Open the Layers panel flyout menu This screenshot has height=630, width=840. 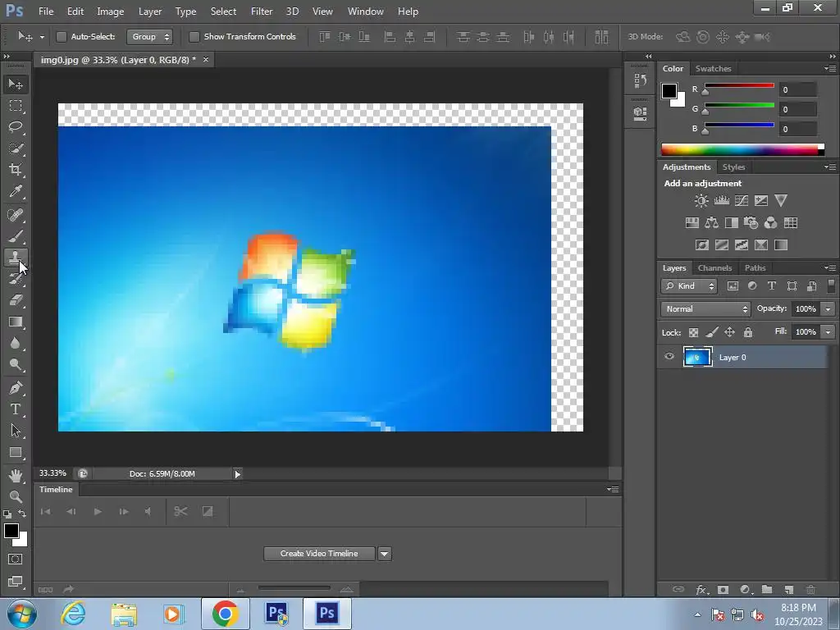[830, 267]
